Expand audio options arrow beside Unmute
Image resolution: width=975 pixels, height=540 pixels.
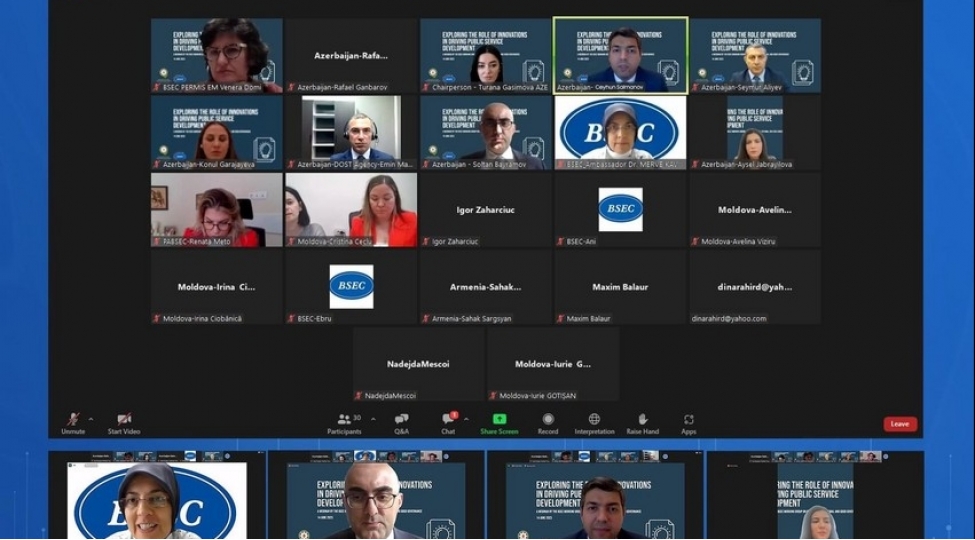tap(91, 419)
